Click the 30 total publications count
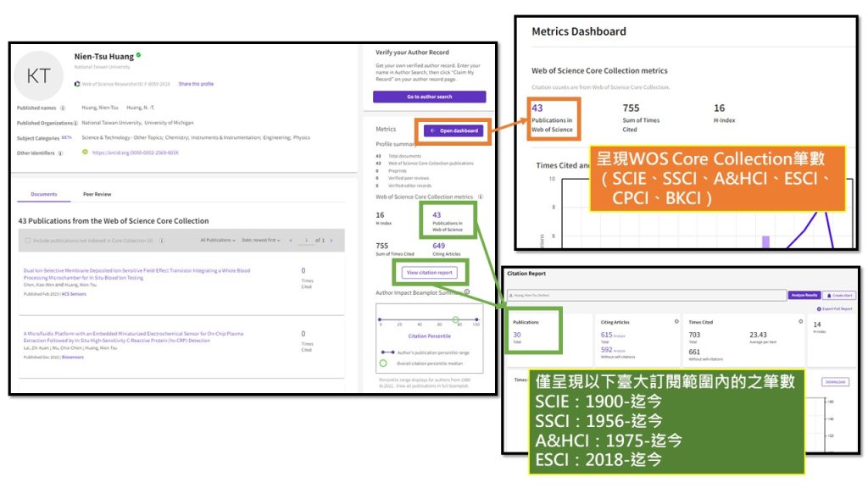This screenshot has width=868, height=488. click(517, 335)
